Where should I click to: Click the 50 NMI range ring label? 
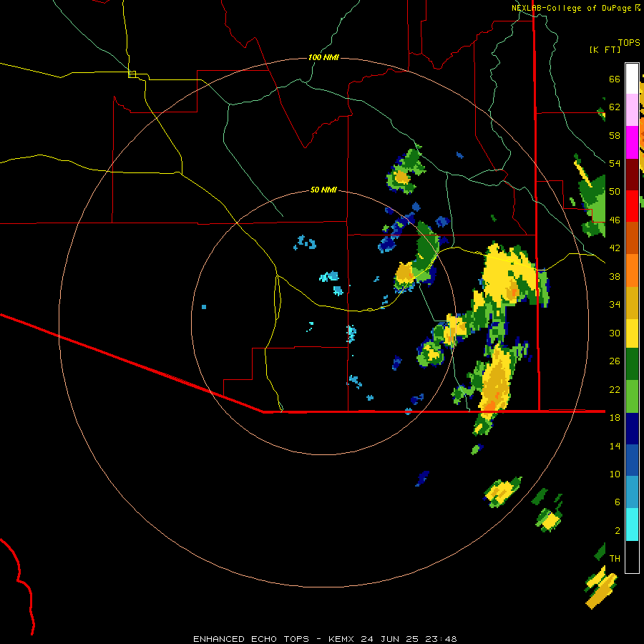[x=323, y=190]
